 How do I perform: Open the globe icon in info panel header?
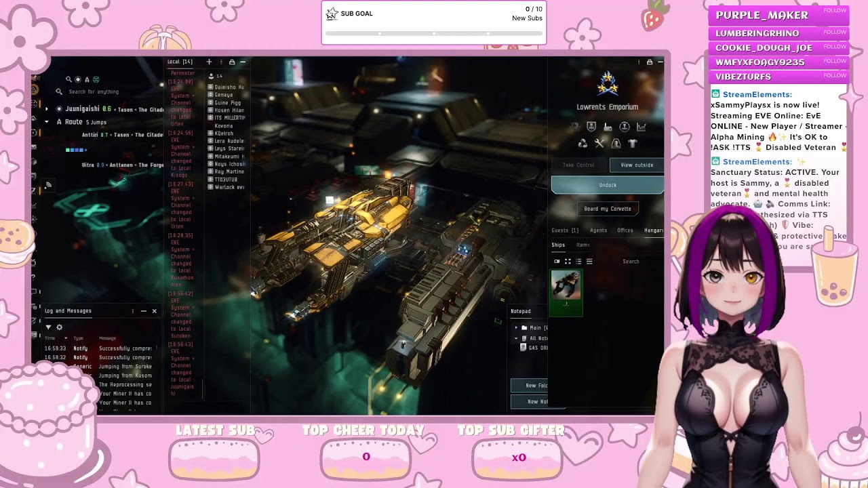tap(96, 79)
